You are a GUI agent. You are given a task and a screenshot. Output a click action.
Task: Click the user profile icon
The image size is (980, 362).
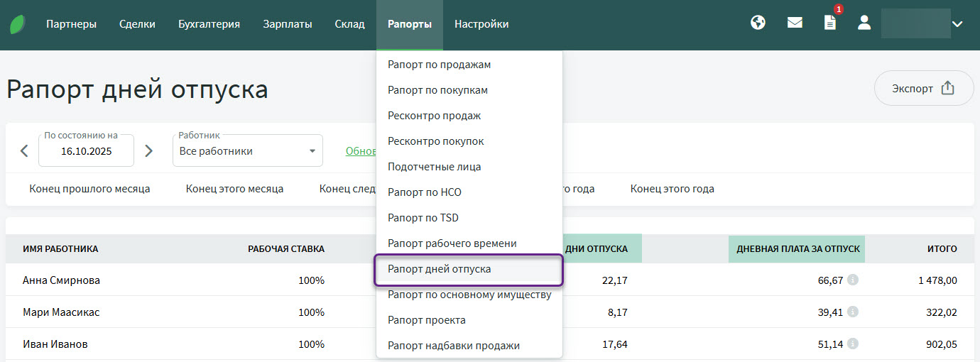tap(864, 23)
